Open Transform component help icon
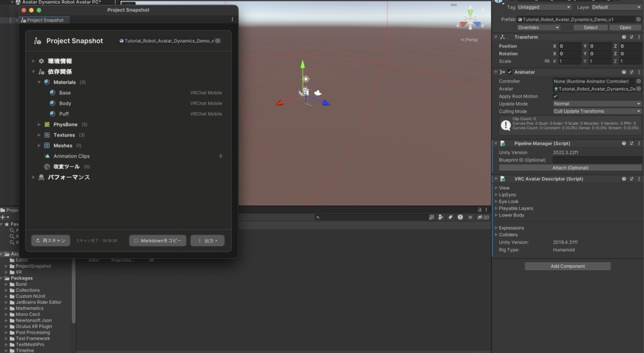 coord(624,37)
